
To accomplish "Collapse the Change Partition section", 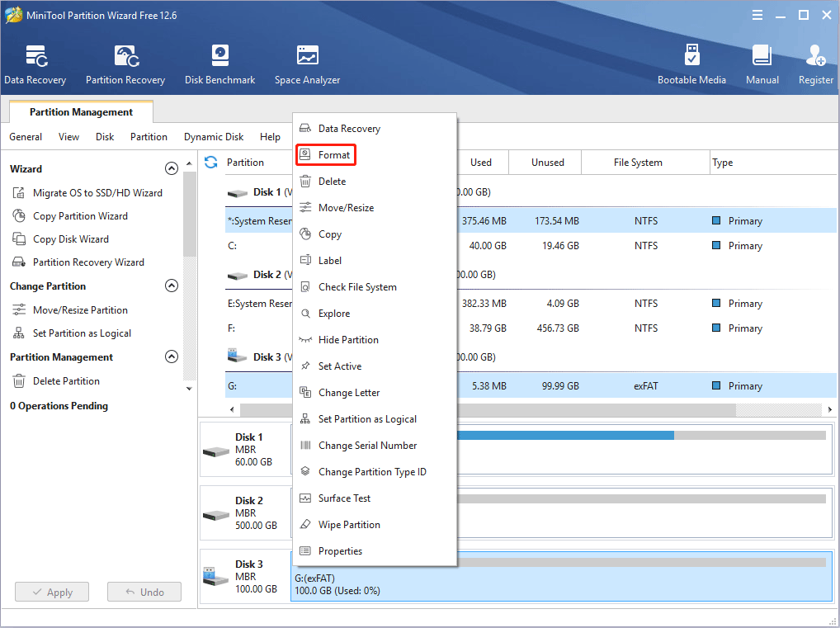I will click(x=172, y=286).
